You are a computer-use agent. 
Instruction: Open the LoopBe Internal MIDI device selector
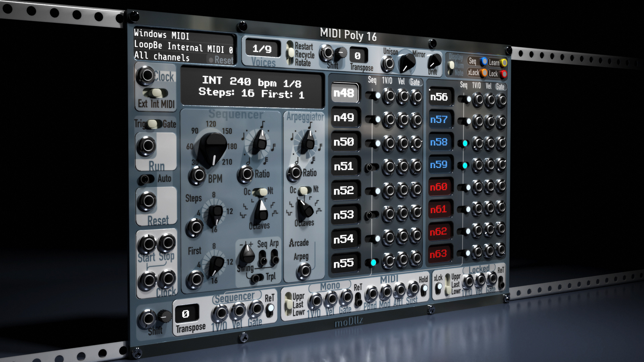pos(183,47)
